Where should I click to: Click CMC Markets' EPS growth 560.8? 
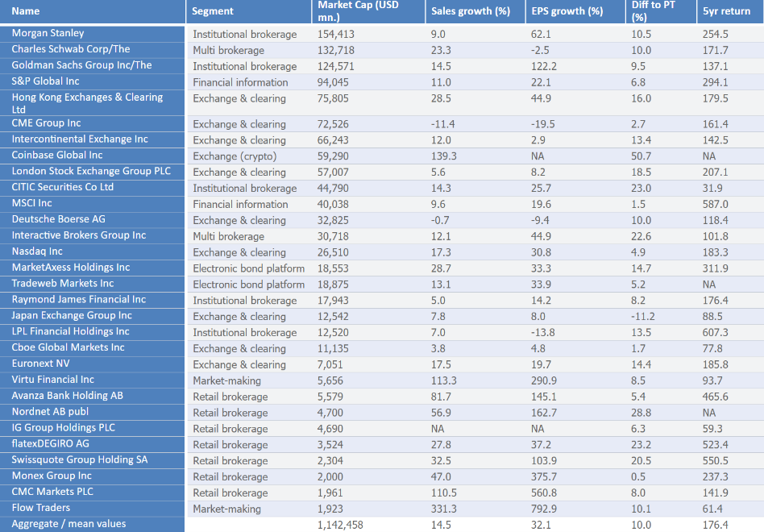pyautogui.click(x=544, y=493)
